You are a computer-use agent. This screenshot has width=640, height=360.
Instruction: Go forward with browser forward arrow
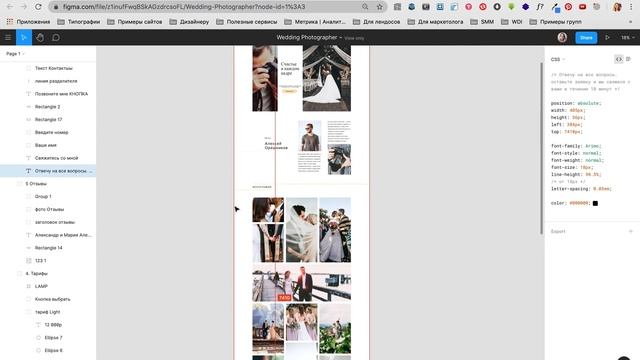pos(24,7)
